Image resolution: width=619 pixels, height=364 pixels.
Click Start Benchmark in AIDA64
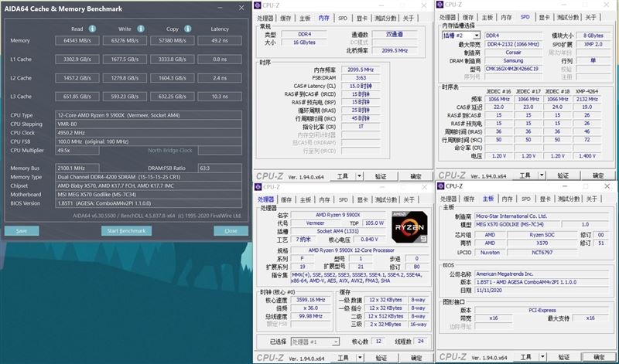click(126, 231)
